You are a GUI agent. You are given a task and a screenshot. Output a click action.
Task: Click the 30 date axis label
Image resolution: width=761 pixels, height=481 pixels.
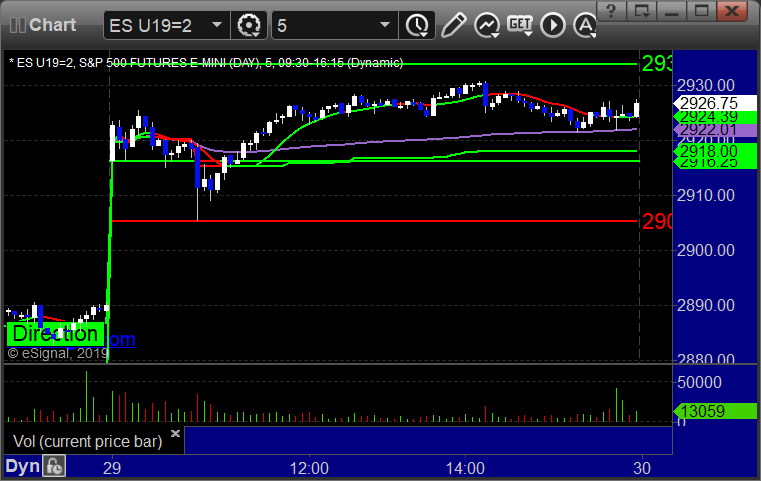642,468
